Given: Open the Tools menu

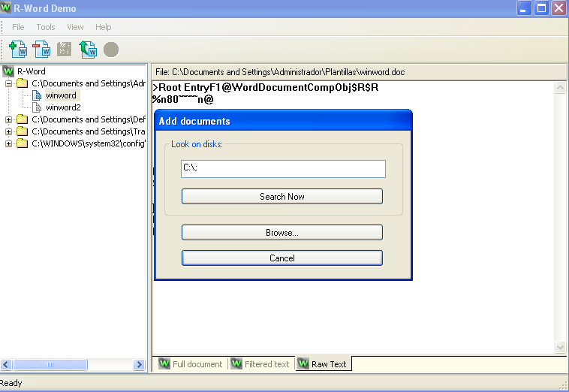Looking at the screenshot, I should click(x=46, y=27).
